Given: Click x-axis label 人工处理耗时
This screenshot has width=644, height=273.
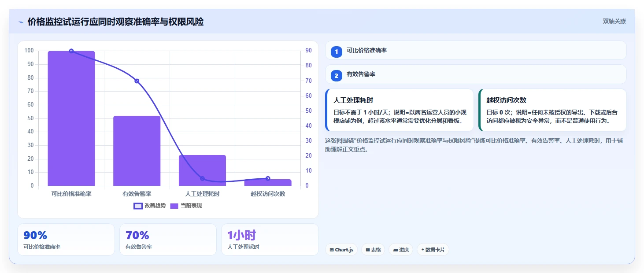Looking at the screenshot, I should click(x=202, y=194).
